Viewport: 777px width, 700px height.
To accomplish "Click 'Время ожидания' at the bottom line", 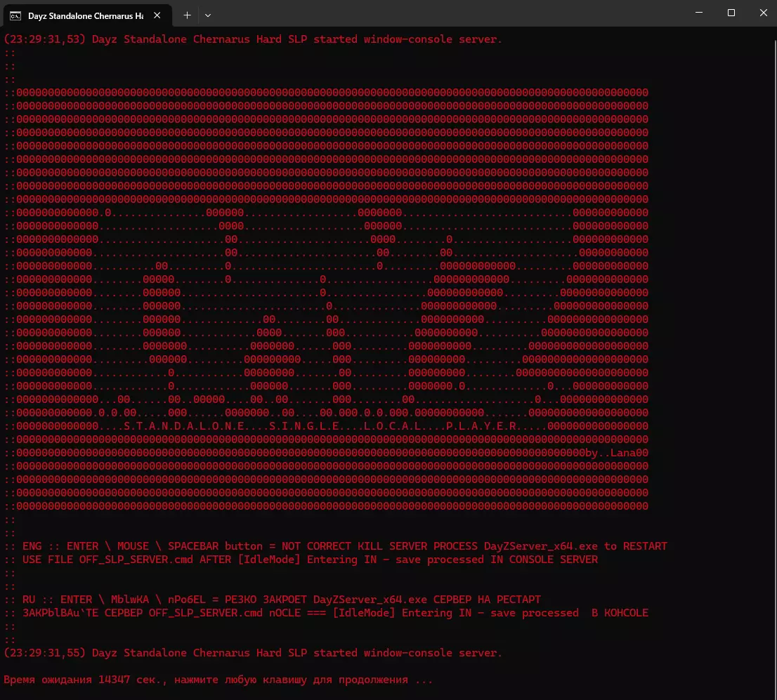I will [x=48, y=680].
